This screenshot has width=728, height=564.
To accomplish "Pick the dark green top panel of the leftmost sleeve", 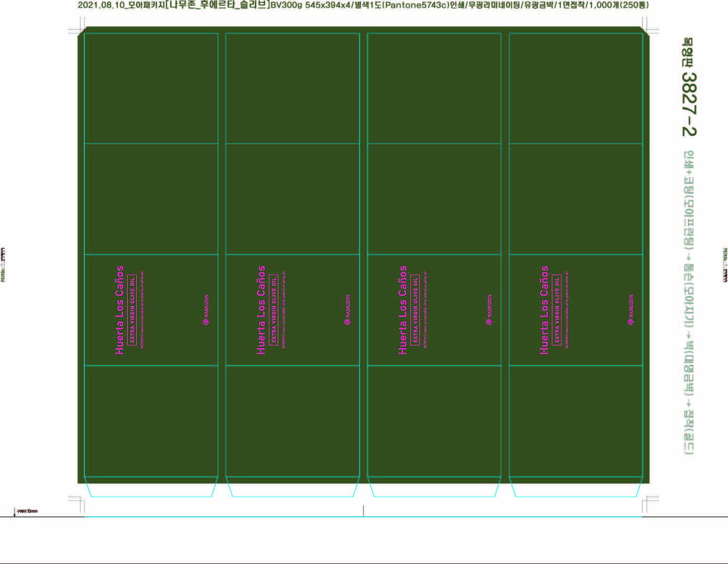I will 151,88.
